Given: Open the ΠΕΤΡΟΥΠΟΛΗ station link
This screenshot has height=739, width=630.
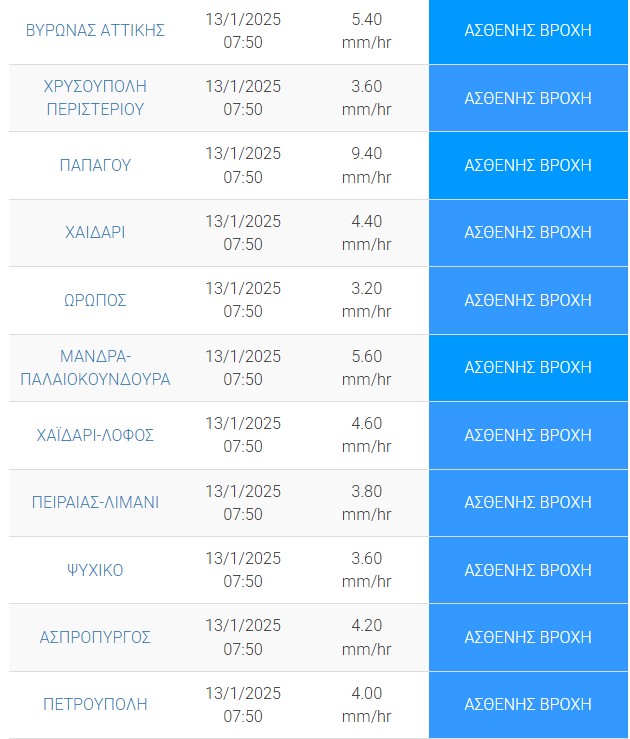Looking at the screenshot, I should coord(95,704).
